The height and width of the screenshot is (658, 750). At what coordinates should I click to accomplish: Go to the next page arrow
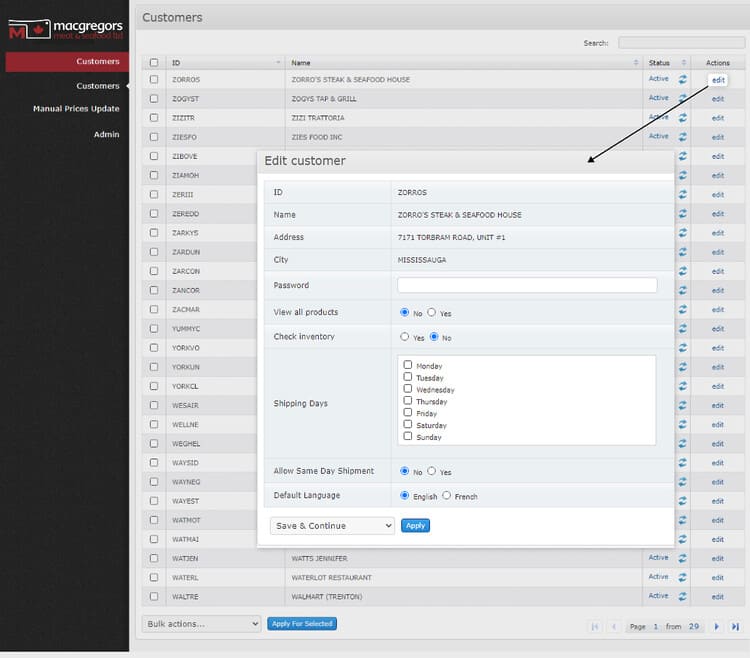coord(717,626)
